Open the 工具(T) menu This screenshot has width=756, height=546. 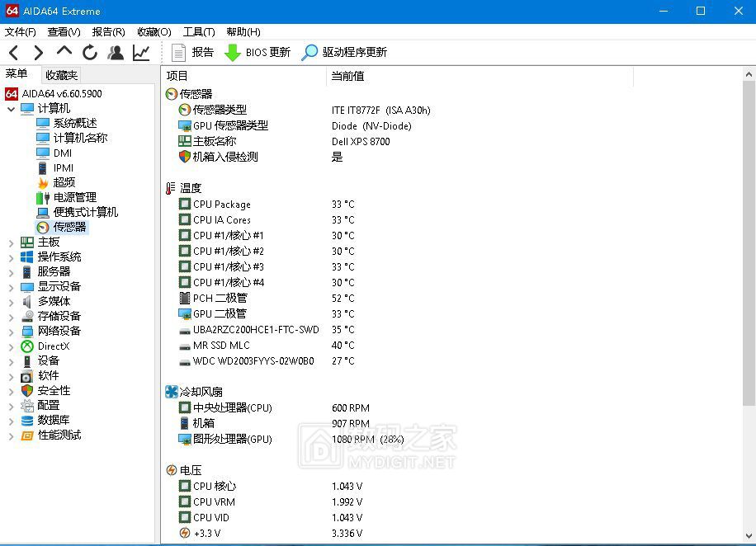[199, 32]
